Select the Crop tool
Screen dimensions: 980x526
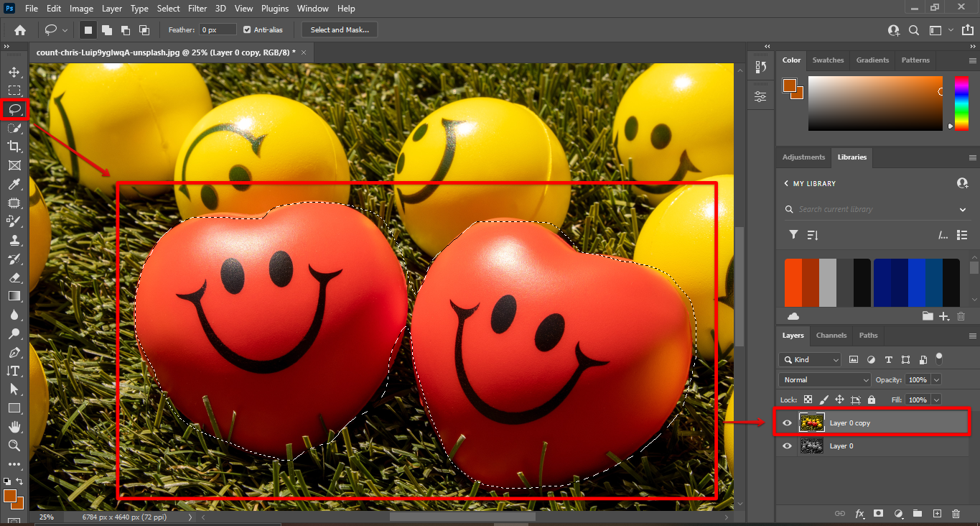[14, 147]
